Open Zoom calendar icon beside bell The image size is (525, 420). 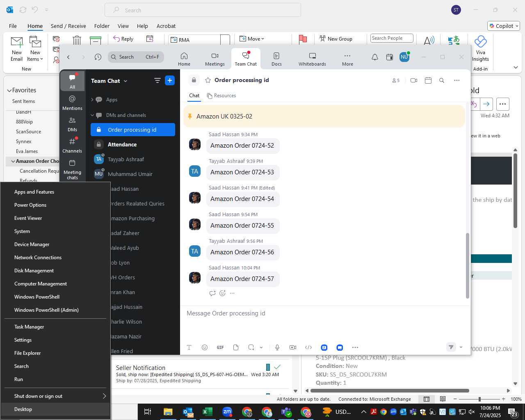click(390, 57)
